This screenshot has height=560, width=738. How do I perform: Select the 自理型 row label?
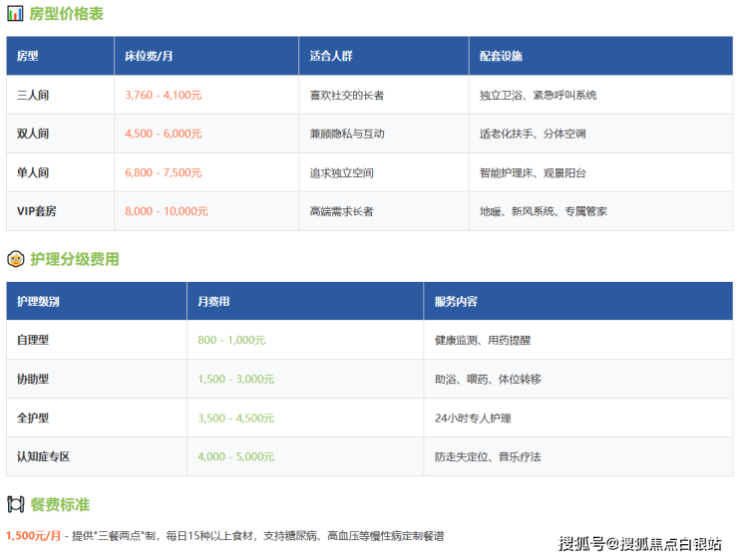point(33,340)
